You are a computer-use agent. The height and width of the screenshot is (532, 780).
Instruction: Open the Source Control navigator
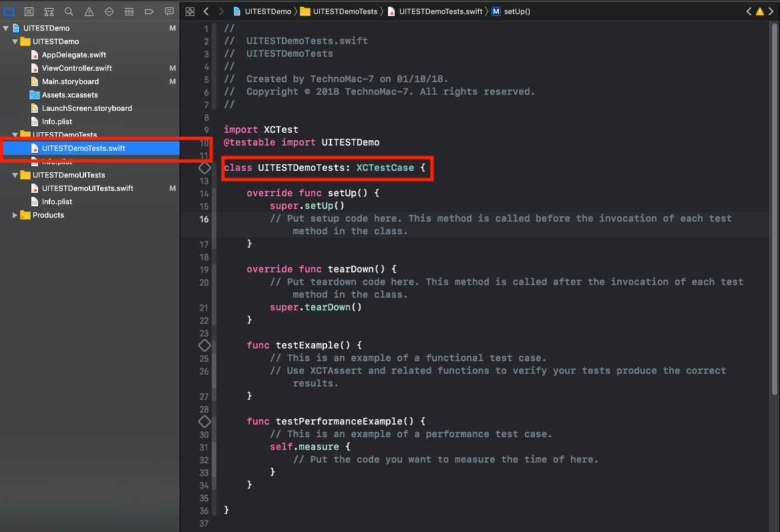pyautogui.click(x=29, y=11)
